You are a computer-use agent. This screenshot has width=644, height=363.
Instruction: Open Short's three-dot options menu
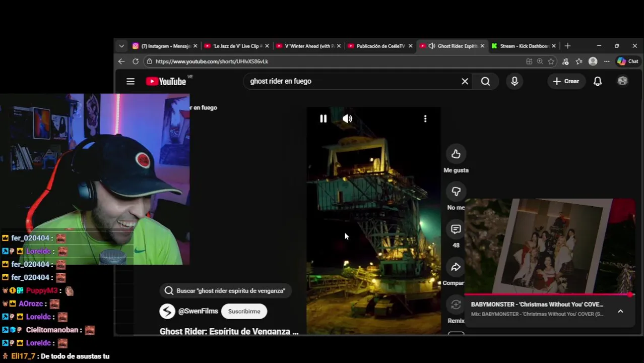pyautogui.click(x=425, y=118)
